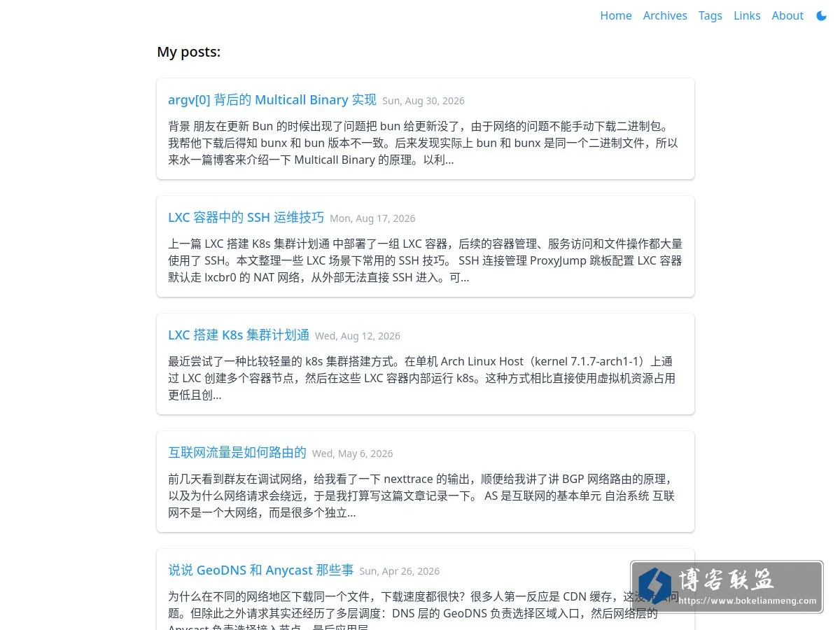840x630 pixels.
Task: Open post "argv[0] 背后的 Multicall Binary 实现"
Action: point(272,99)
